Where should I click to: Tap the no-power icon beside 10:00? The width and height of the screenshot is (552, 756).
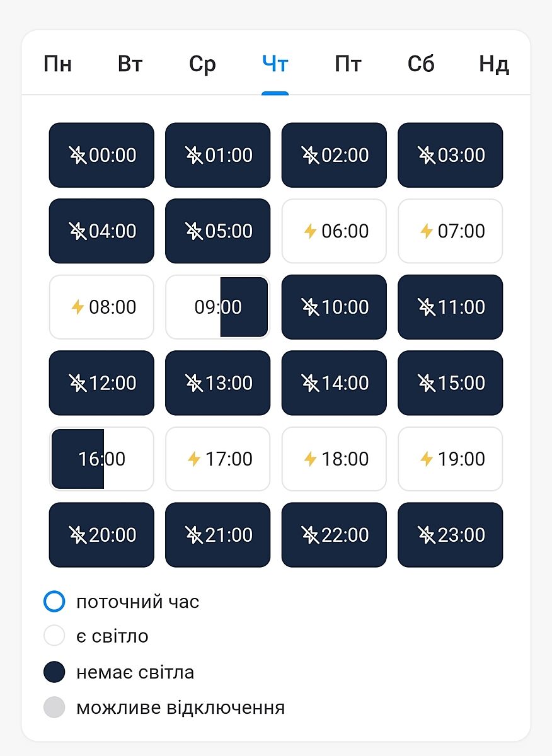point(310,307)
